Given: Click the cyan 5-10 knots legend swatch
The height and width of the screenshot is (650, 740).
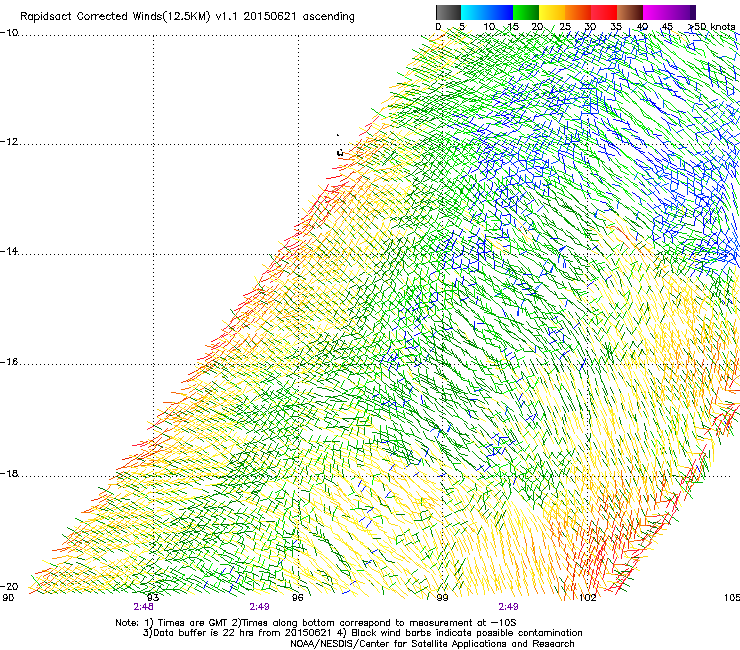Looking at the screenshot, I should (x=474, y=12).
